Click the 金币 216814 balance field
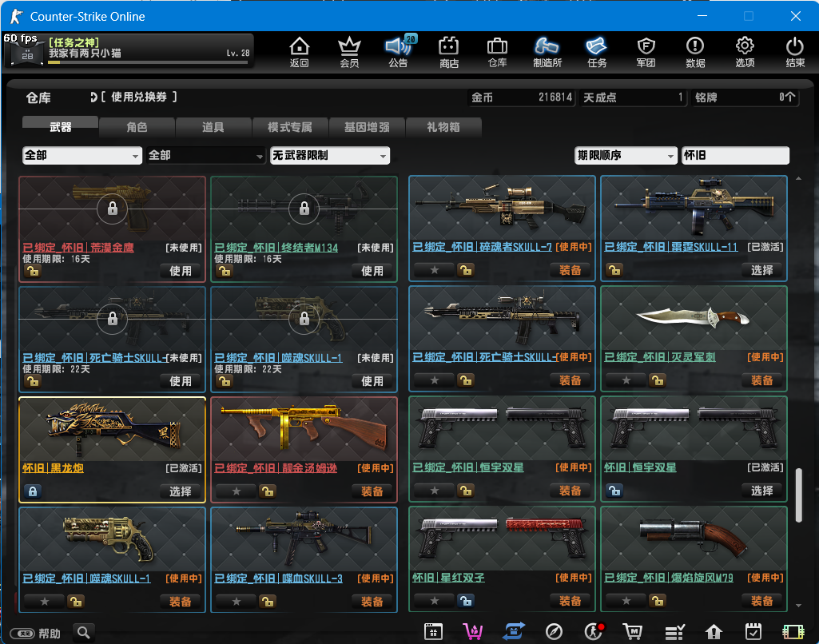The image size is (819, 644). [x=521, y=97]
